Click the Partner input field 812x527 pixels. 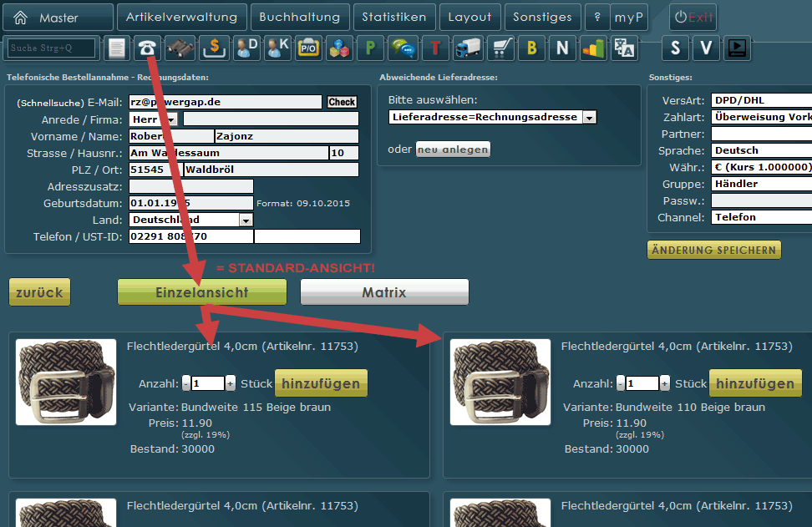click(761, 134)
